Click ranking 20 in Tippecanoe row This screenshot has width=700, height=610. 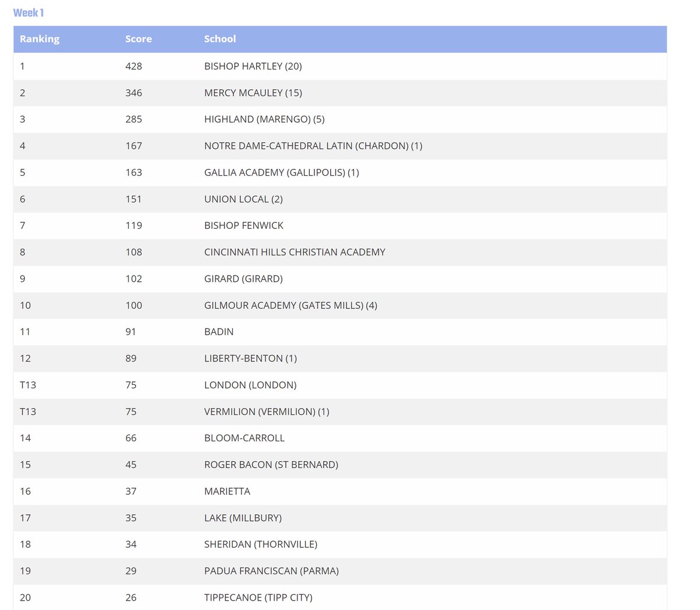click(x=25, y=597)
